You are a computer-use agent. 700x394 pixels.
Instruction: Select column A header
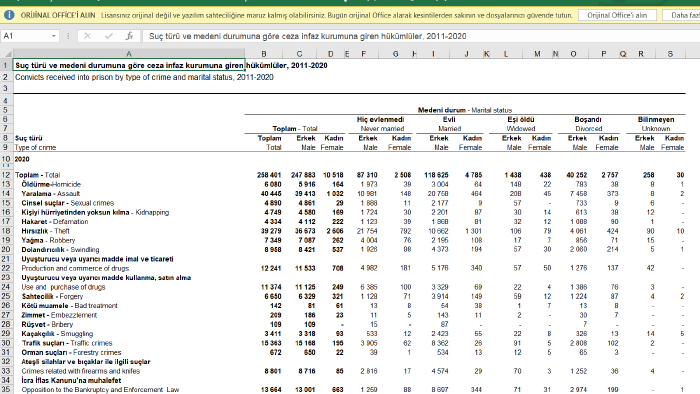pyautogui.click(x=129, y=54)
